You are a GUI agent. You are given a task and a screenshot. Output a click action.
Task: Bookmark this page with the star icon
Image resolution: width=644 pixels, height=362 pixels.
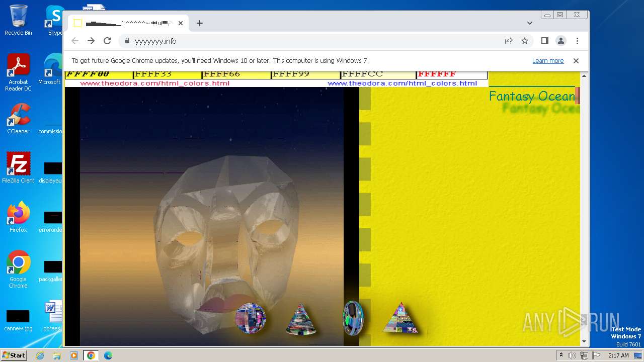(525, 41)
